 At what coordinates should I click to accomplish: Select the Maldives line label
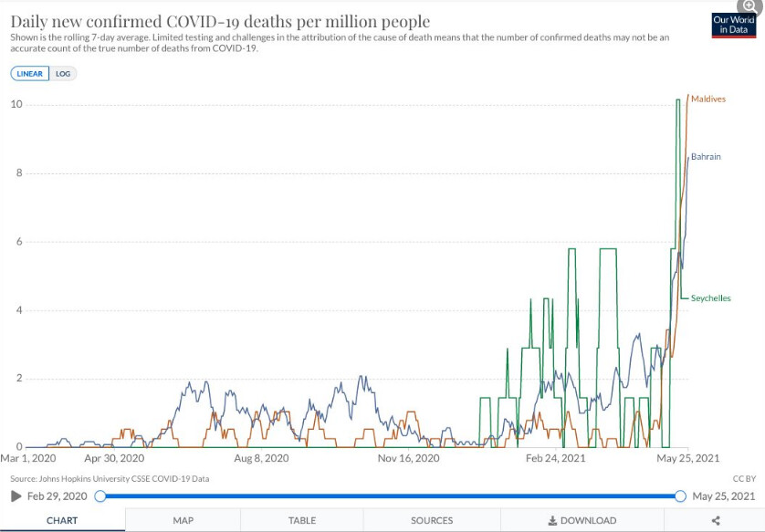pos(707,99)
